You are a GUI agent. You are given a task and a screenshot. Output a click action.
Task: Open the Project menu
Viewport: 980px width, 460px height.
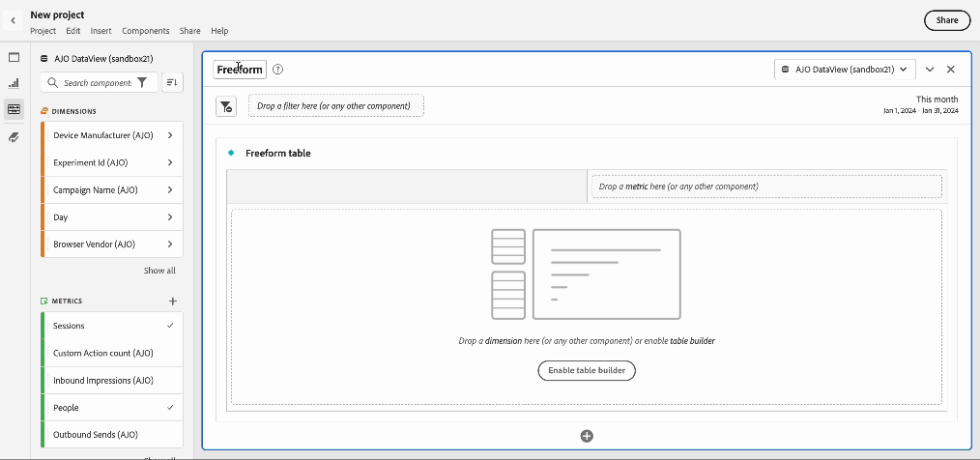43,31
